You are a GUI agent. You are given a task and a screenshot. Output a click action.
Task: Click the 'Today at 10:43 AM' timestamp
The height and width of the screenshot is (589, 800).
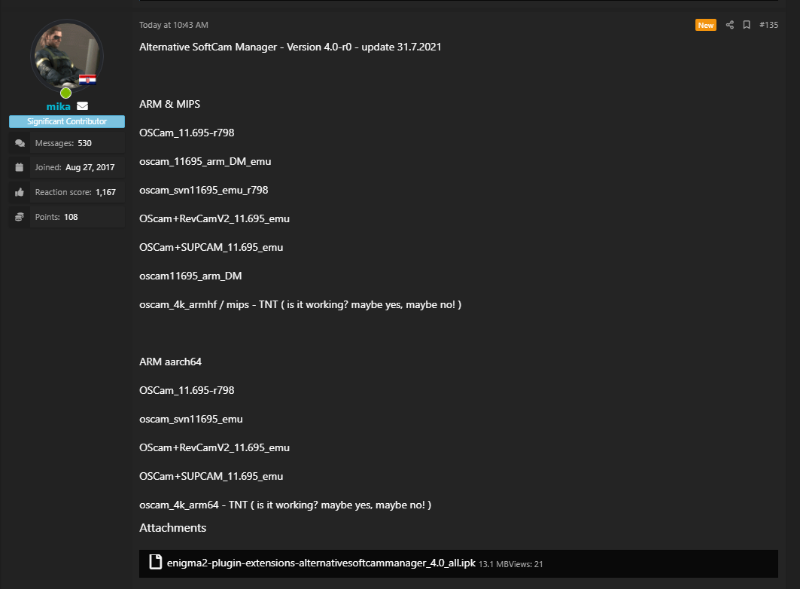pos(174,24)
